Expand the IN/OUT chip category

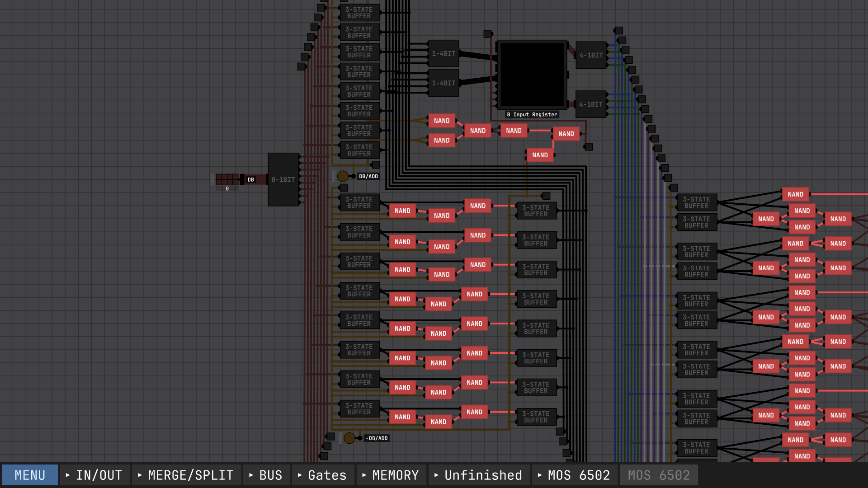95,475
